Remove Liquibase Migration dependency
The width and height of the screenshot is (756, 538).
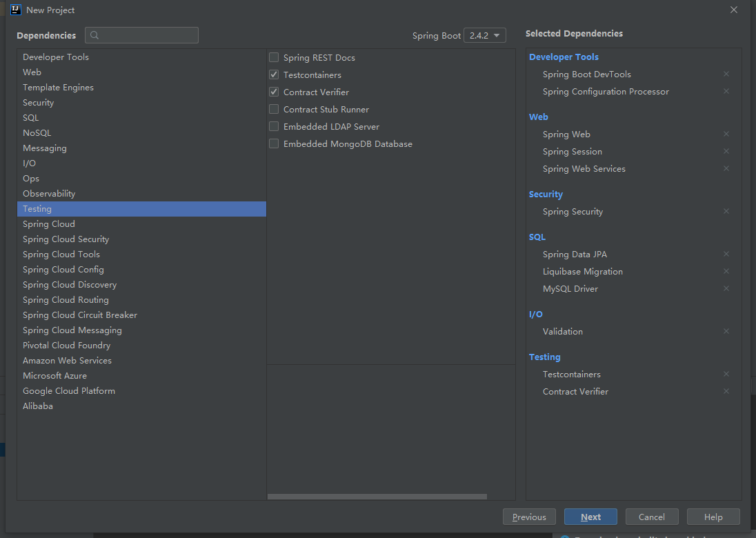pyautogui.click(x=726, y=271)
